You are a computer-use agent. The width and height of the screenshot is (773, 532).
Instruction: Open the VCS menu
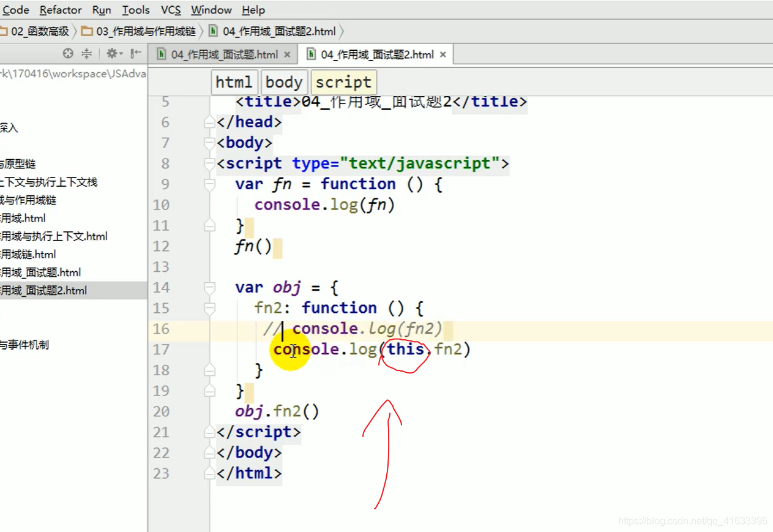(171, 10)
